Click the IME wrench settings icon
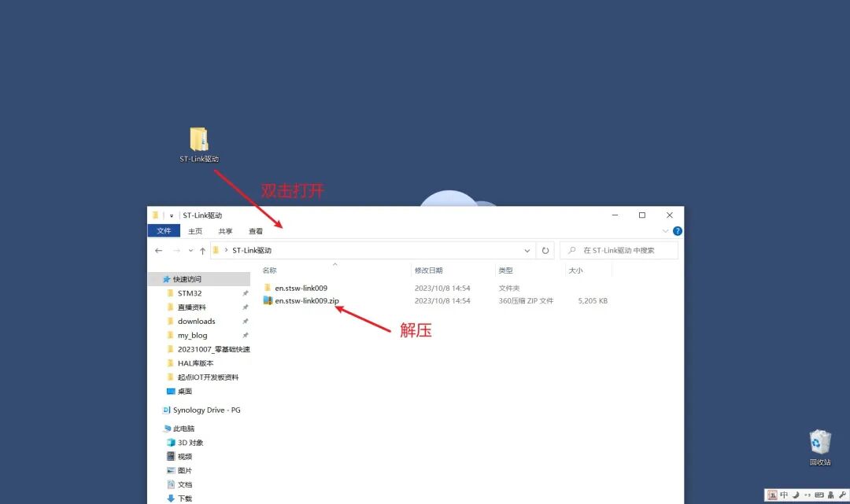850x504 pixels. tap(841, 495)
